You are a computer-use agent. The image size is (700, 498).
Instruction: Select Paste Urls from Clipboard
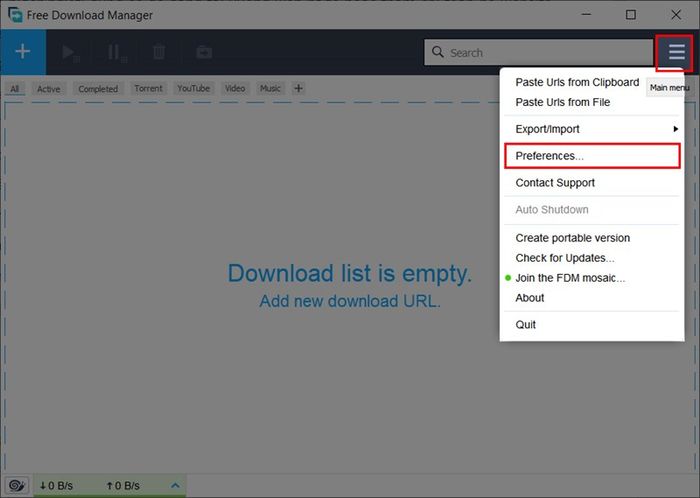tap(577, 82)
